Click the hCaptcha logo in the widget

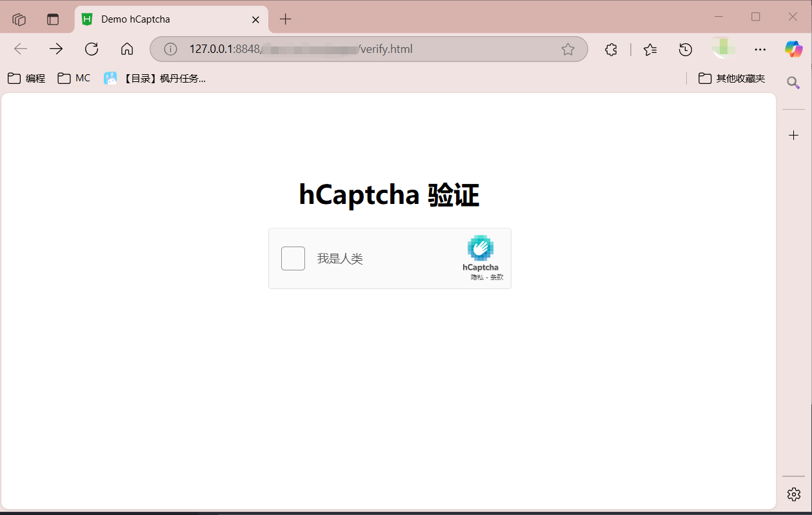[x=480, y=248]
